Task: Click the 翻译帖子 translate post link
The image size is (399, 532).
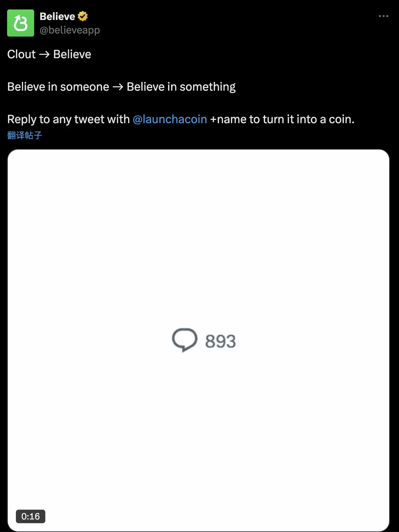Action: [x=25, y=135]
